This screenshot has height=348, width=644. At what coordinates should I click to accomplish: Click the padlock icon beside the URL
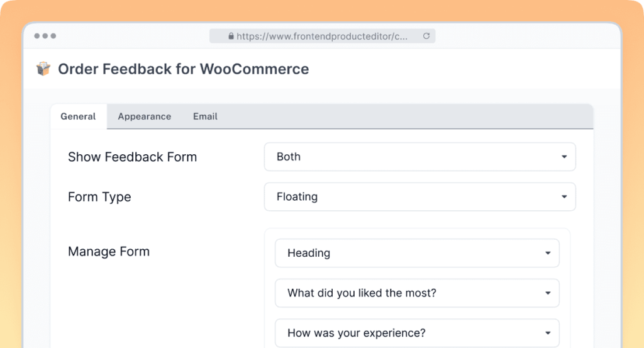click(x=231, y=36)
